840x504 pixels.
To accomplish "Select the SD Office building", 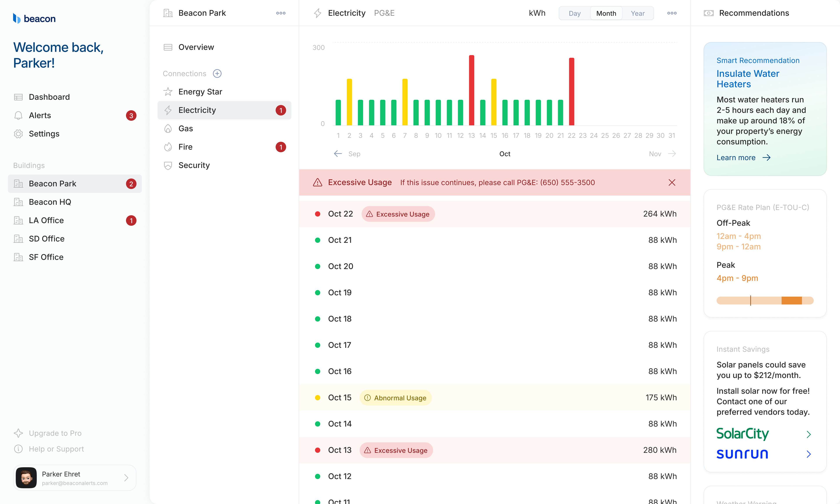I will coord(75,239).
